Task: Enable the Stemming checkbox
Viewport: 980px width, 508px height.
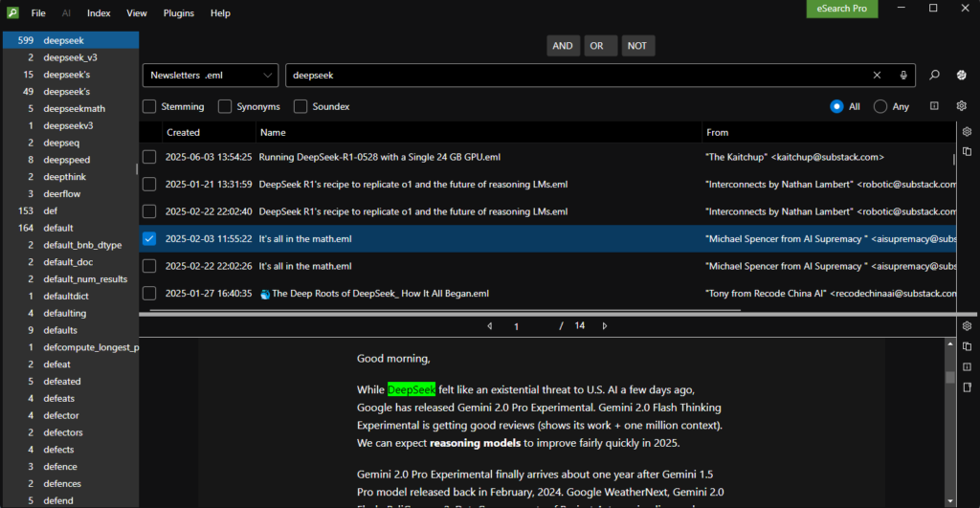Action: coord(149,107)
